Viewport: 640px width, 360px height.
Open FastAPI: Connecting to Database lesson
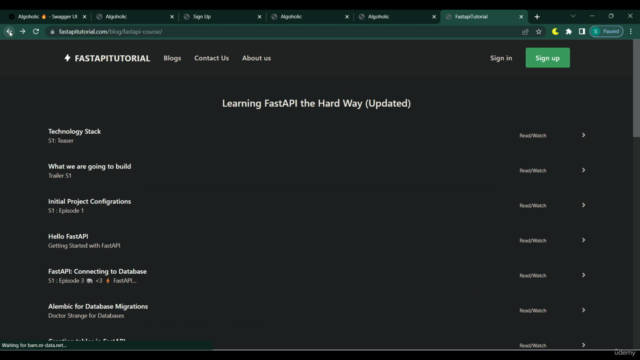click(x=97, y=271)
